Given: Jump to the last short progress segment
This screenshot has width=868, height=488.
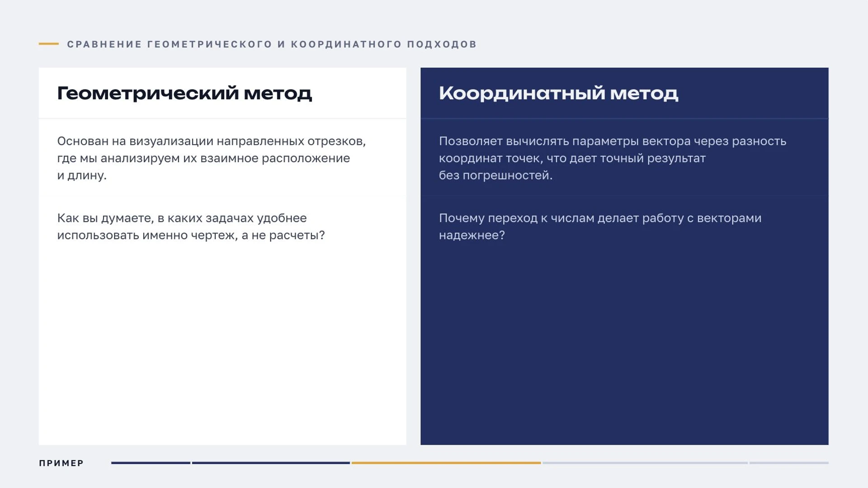Looking at the screenshot, I should [789, 463].
